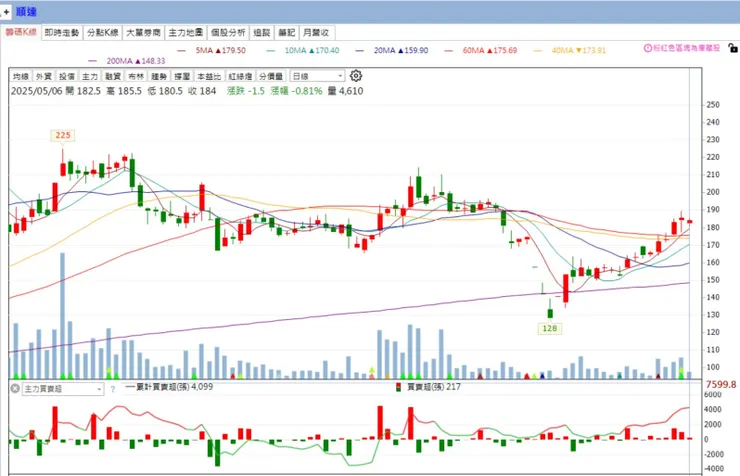The height and width of the screenshot is (476, 740).
Task: Click the 量 4,610 volume value
Action: tap(345, 91)
